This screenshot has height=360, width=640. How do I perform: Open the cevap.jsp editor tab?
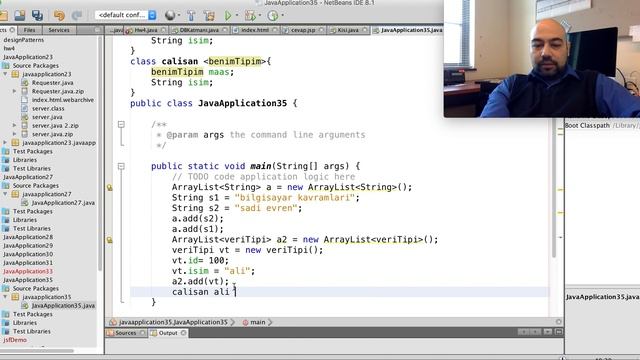tap(302, 30)
